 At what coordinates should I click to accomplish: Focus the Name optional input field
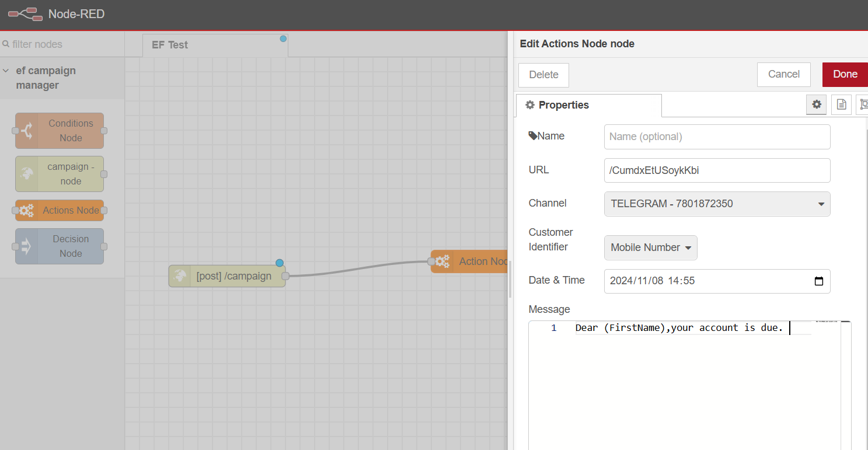click(x=717, y=137)
